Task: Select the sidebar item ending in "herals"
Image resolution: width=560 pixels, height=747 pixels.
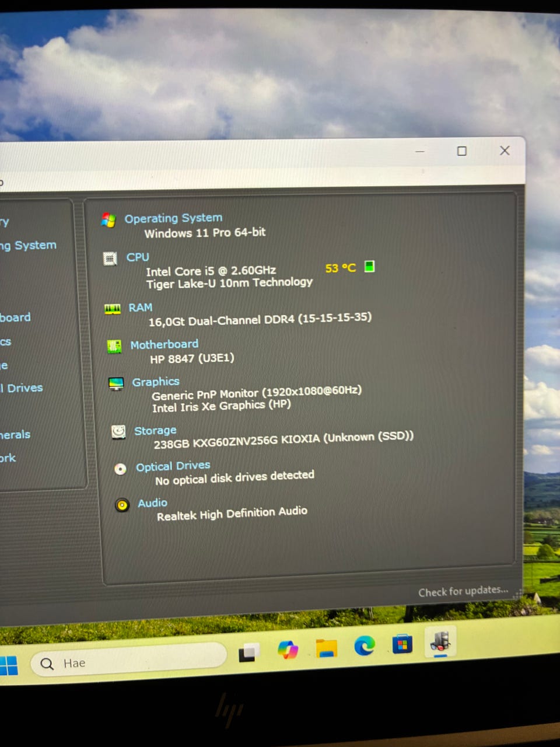Action: [15, 435]
